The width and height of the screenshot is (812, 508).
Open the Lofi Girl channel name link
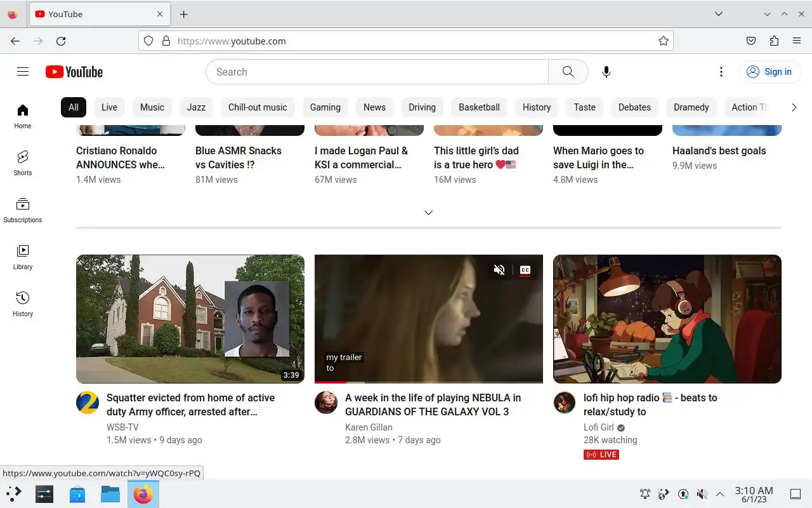[x=599, y=427]
